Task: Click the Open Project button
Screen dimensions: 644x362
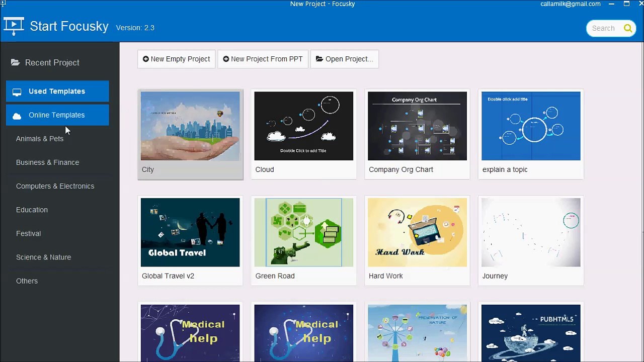Action: (x=345, y=59)
